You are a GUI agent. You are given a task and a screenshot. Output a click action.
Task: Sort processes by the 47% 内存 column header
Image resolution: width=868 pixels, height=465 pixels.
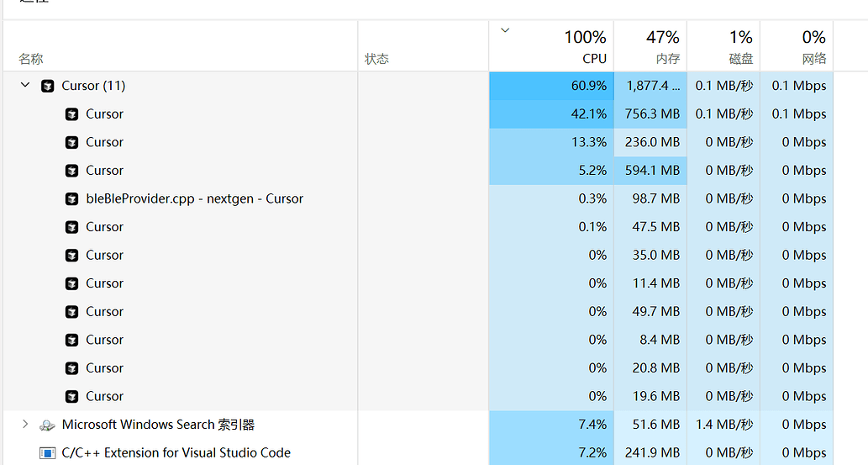pos(650,46)
